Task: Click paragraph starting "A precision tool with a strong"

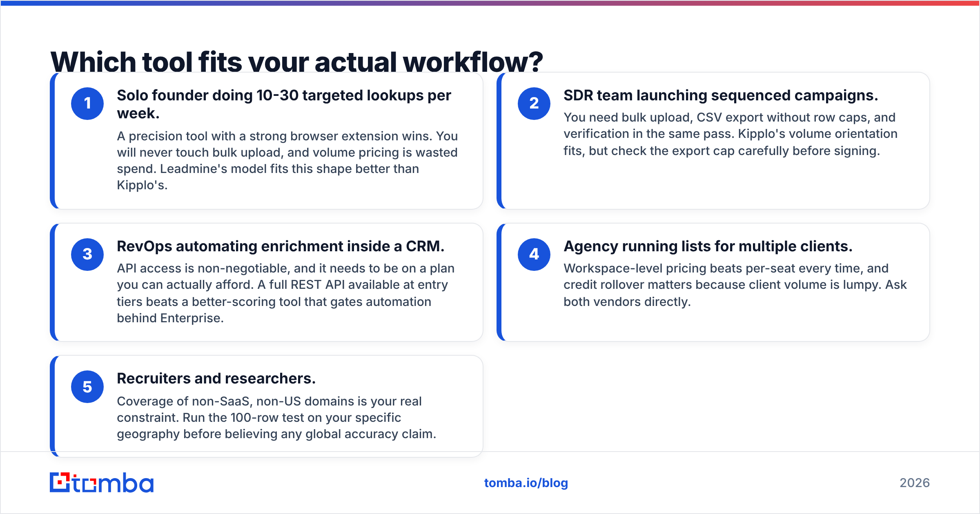Action: click(287, 160)
